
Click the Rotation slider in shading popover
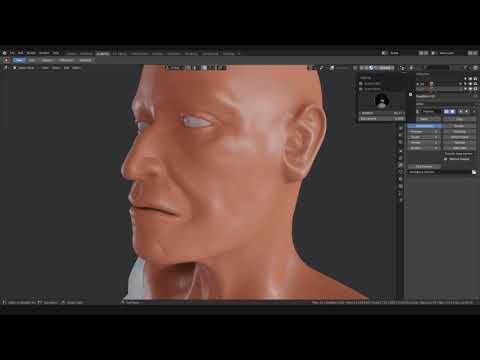click(382, 113)
